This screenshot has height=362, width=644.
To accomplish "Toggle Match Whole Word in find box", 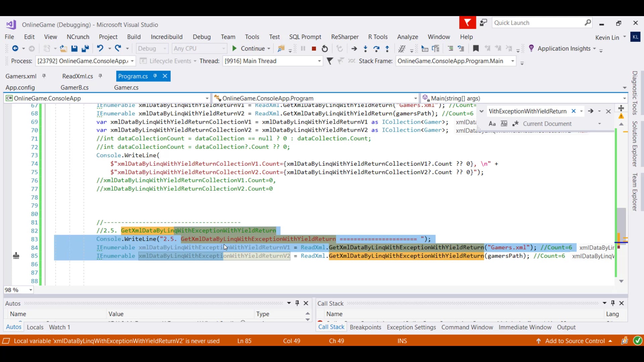I will pyautogui.click(x=504, y=124).
